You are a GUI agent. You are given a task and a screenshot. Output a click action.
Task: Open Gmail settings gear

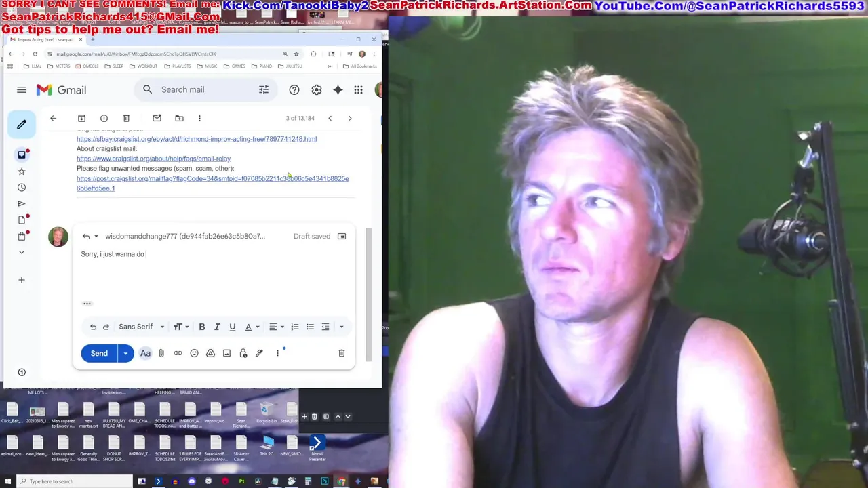tap(317, 89)
